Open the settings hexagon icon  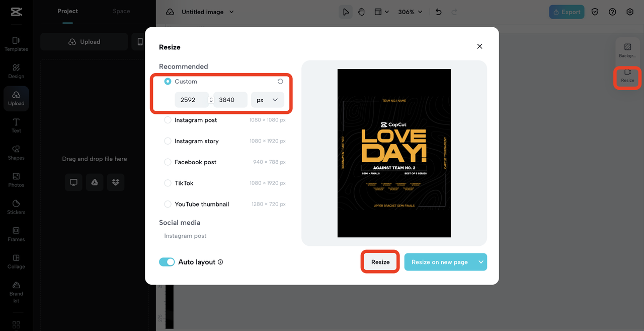coord(630,12)
